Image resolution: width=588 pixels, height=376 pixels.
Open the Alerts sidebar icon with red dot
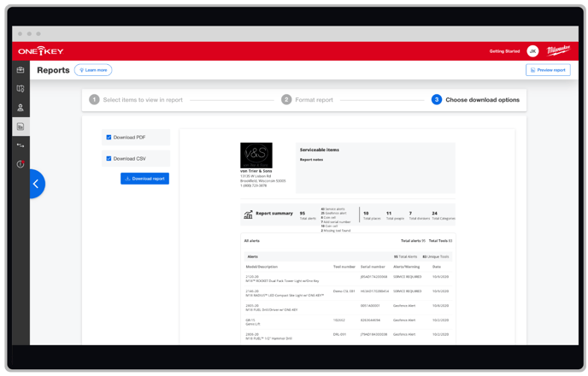click(21, 164)
